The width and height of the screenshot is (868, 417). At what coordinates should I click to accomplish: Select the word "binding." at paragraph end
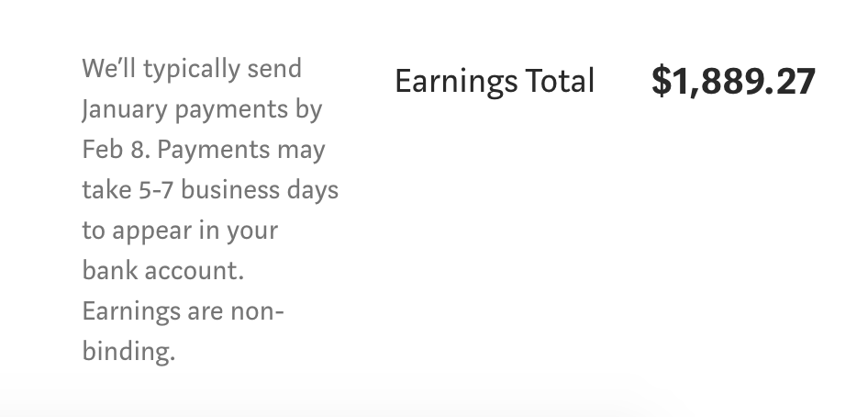point(129,351)
